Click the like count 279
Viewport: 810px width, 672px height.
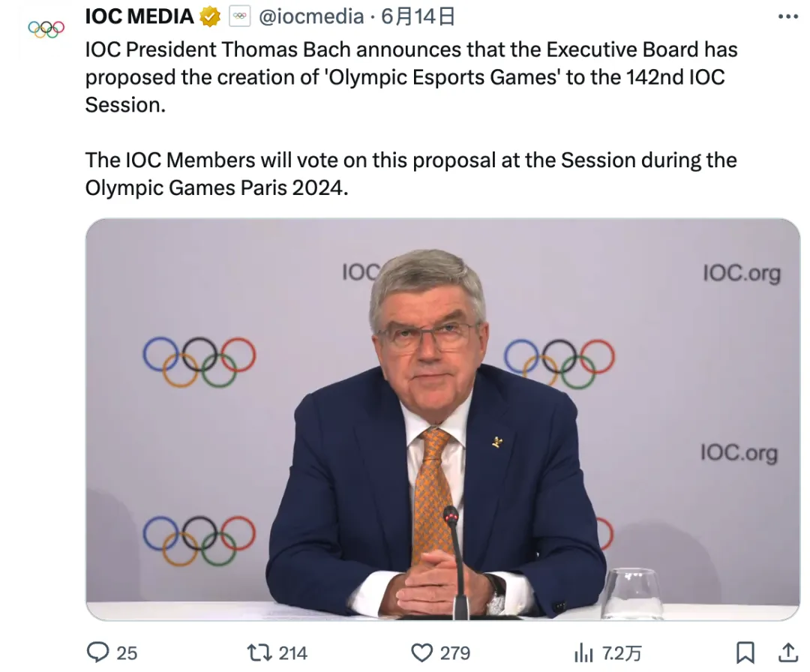click(455, 653)
